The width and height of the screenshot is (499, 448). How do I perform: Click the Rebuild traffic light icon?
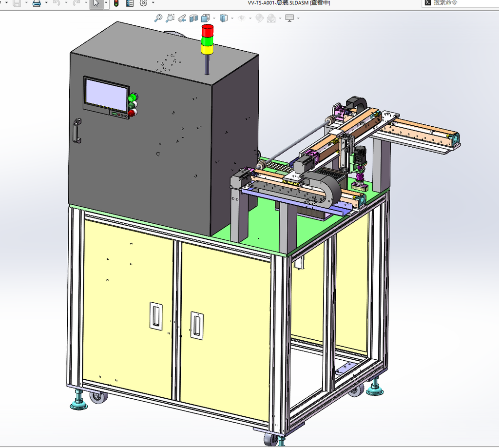point(116,3)
